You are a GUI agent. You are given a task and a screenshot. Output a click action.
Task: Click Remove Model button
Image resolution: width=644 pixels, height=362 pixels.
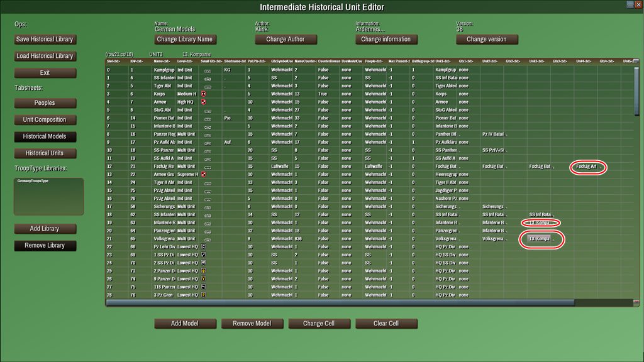[x=252, y=324]
